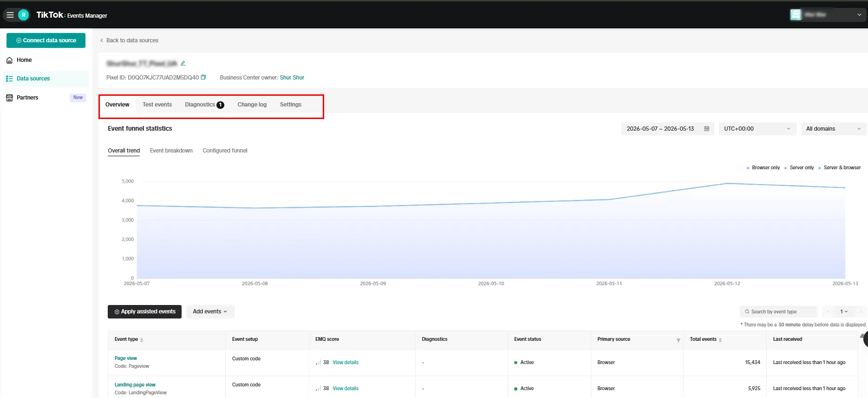Click the Active status in the Landing page view row
The image size is (868, 398).
tap(524, 388)
